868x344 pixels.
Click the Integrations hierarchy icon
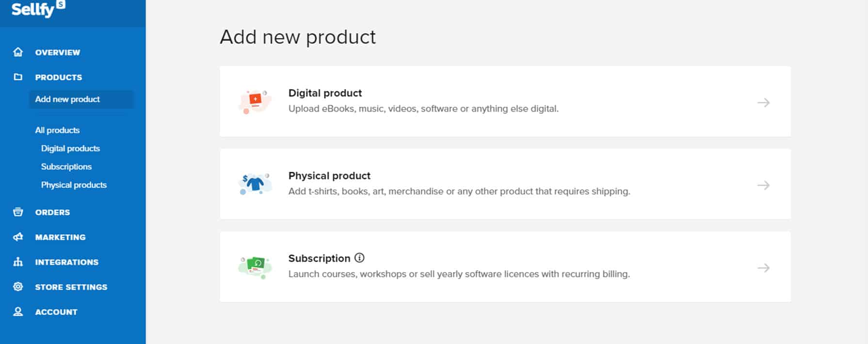click(18, 262)
